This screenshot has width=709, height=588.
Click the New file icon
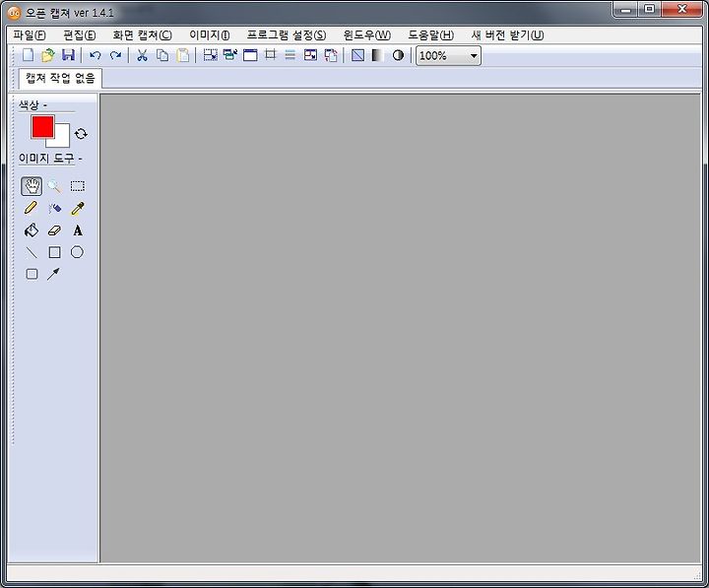pyautogui.click(x=28, y=55)
